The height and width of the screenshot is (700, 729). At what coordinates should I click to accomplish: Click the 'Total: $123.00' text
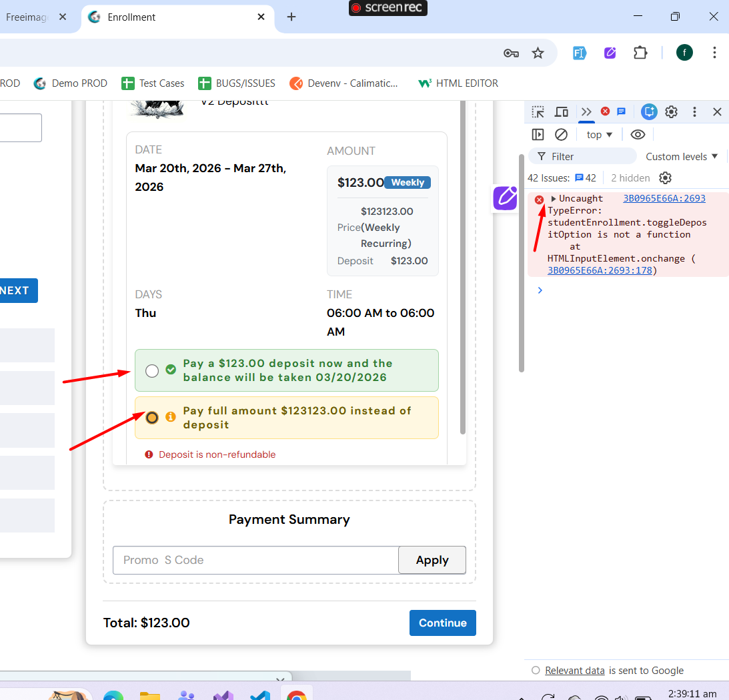[x=147, y=623]
